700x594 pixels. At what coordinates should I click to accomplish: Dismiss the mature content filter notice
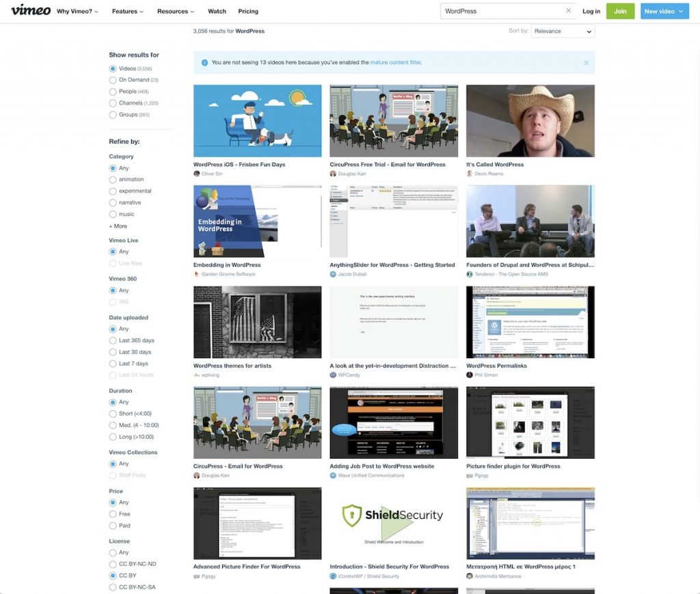[586, 63]
